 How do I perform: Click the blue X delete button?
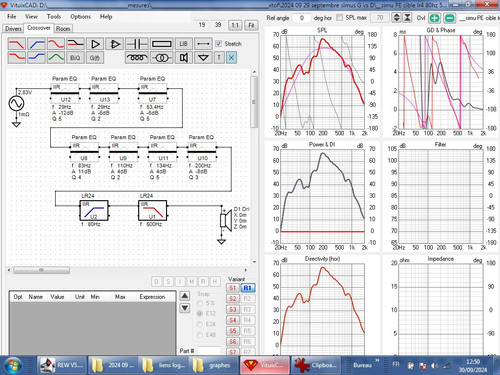pos(231,58)
